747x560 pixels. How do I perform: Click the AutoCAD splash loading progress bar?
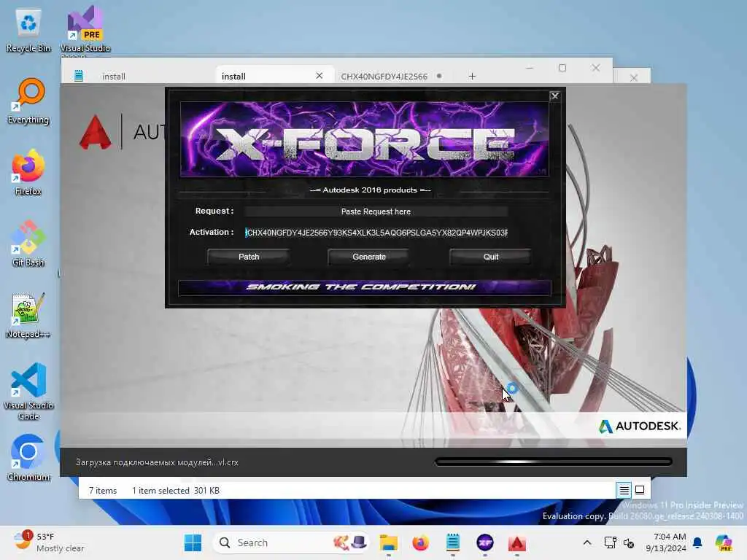click(x=554, y=462)
